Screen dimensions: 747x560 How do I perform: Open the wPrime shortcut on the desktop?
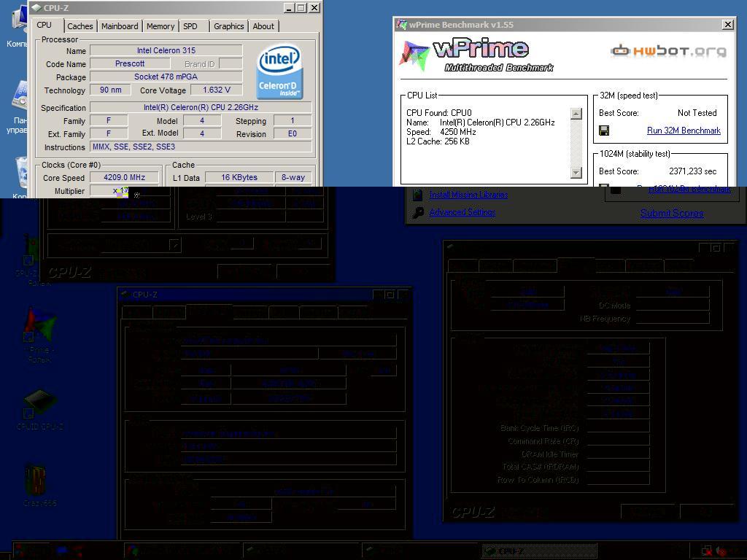click(x=39, y=335)
